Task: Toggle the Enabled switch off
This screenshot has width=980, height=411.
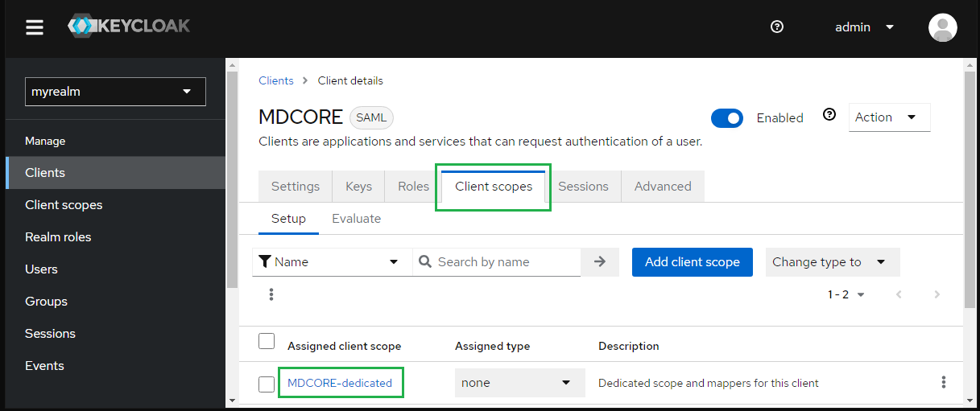Action: click(x=727, y=118)
